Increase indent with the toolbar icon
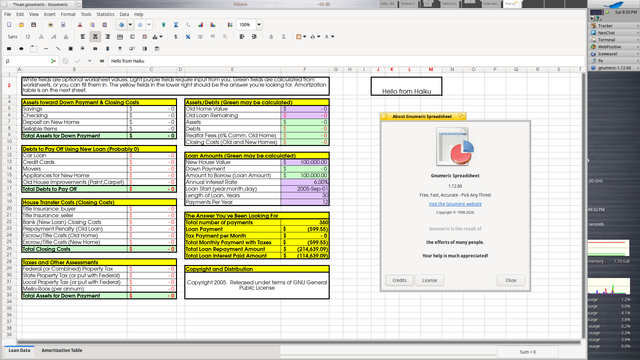The width and height of the screenshot is (640, 360). [x=254, y=37]
